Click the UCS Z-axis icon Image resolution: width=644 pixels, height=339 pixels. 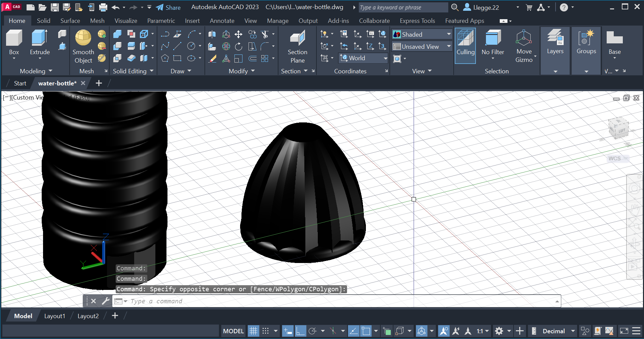pos(370,46)
